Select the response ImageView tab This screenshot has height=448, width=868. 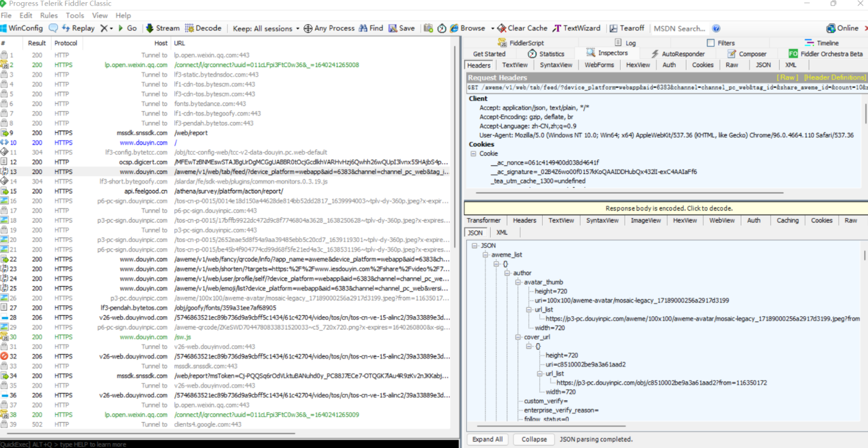(646, 220)
